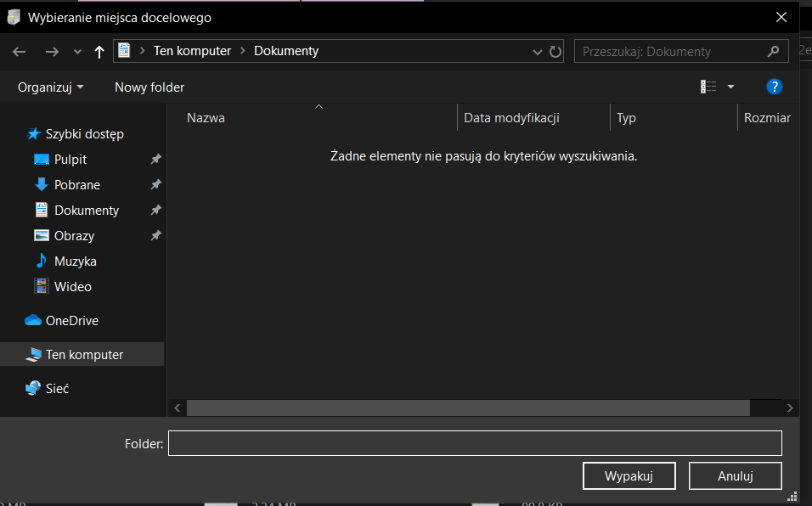The image size is (812, 506).
Task: Open Pulpit from quick access
Action: (x=70, y=160)
